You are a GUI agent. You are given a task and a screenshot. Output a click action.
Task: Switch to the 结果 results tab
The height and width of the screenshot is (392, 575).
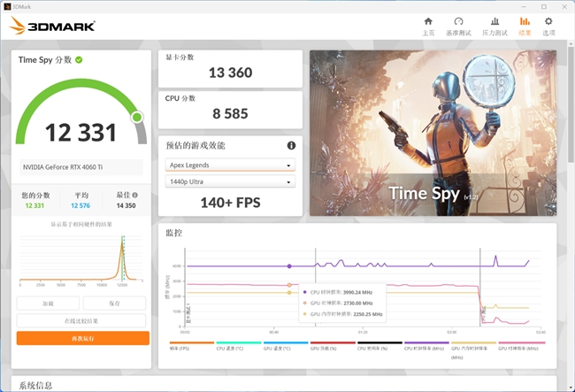coord(525,27)
